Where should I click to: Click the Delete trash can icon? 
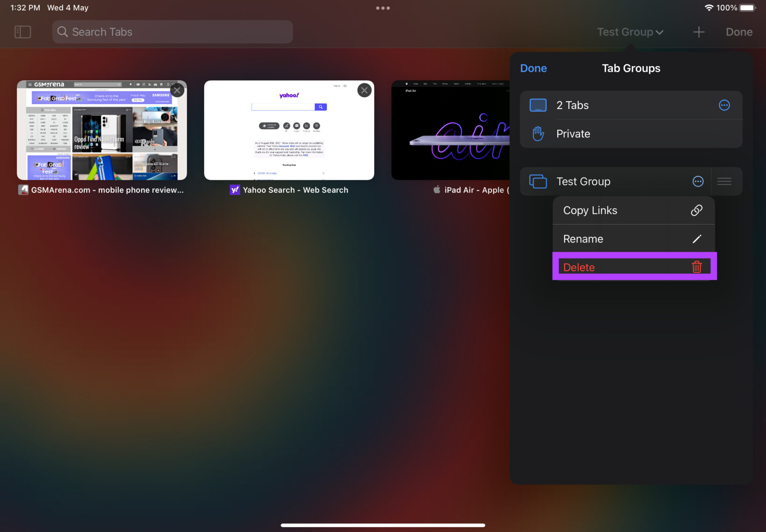[696, 266]
